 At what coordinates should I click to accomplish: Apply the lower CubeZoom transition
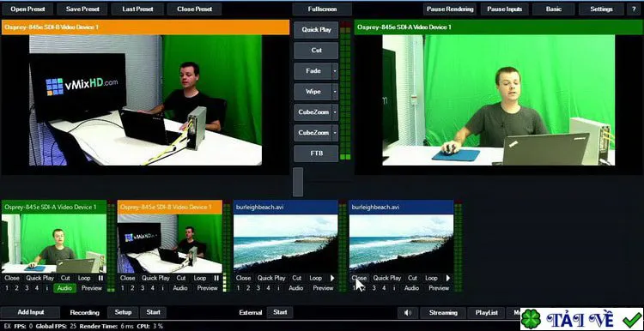(x=313, y=132)
